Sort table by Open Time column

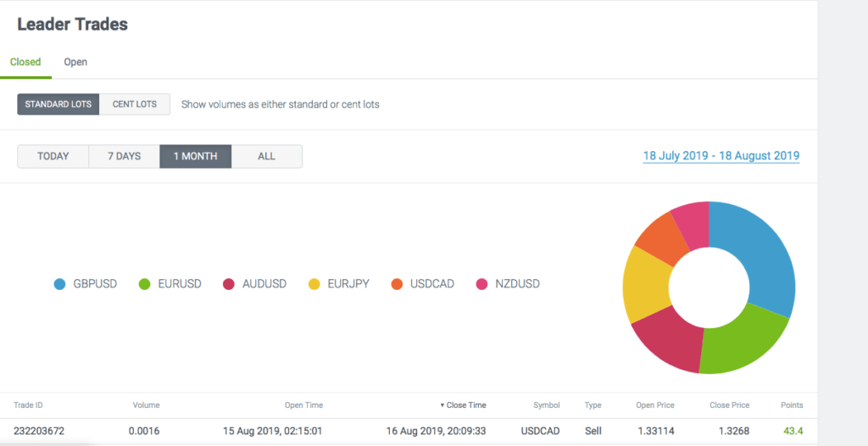point(303,405)
